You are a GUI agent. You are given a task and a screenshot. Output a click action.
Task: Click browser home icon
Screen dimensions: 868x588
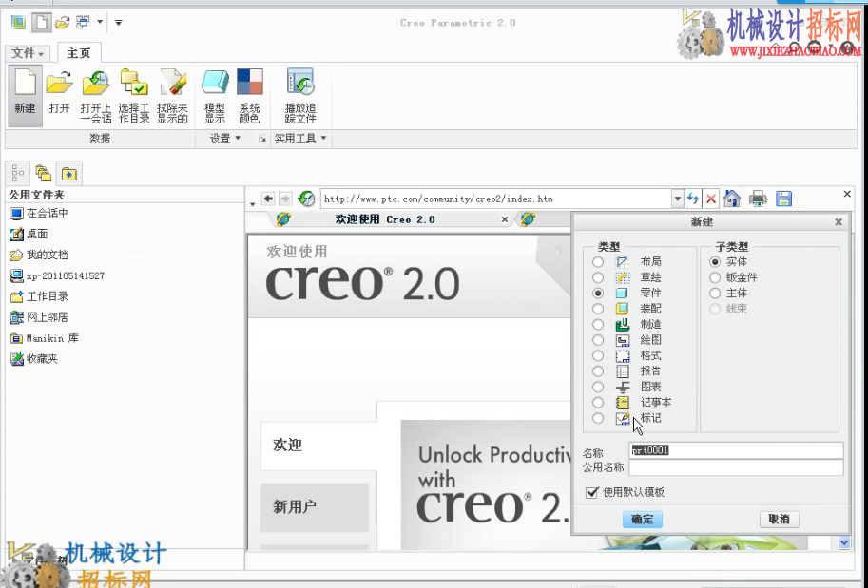click(x=732, y=199)
